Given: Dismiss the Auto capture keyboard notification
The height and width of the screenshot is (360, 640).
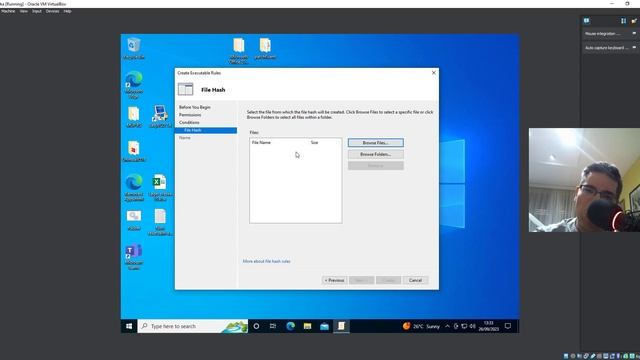Looking at the screenshot, I should tap(634, 47).
